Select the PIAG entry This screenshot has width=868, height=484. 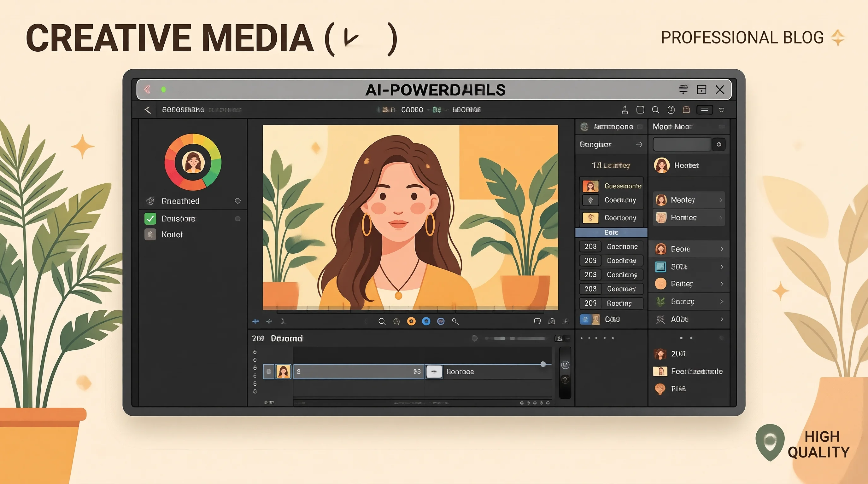click(x=670, y=389)
